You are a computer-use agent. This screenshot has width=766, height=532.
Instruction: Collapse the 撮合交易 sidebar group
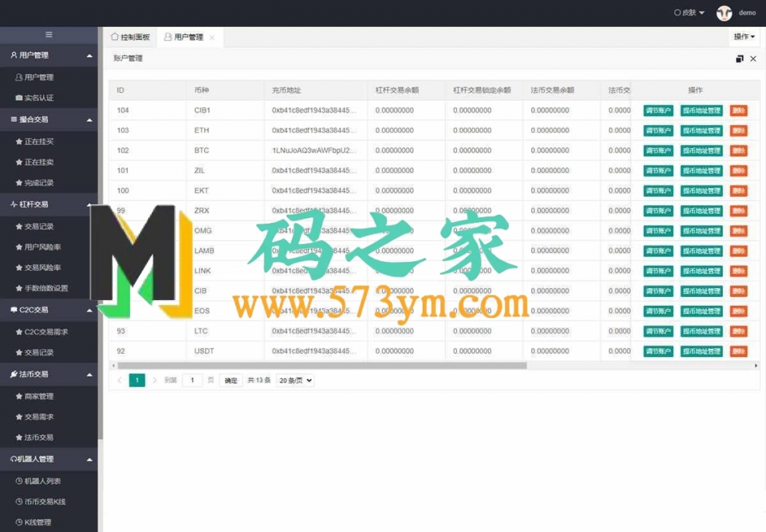90,120
